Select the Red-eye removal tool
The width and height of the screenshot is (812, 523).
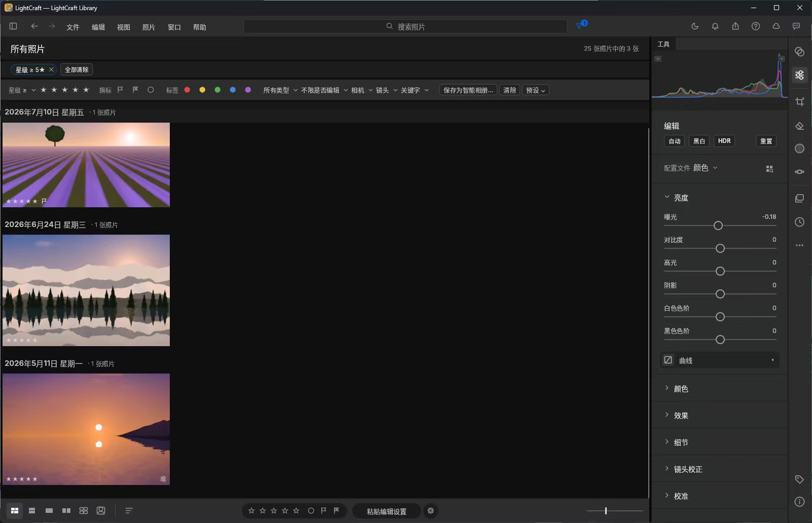pyautogui.click(x=800, y=172)
